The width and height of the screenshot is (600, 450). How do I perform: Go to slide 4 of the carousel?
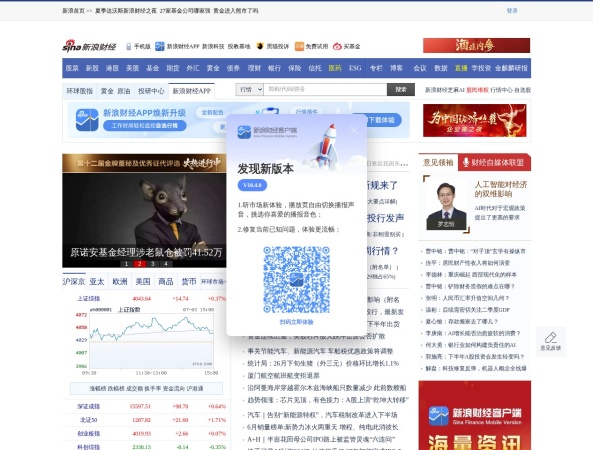[x=166, y=264]
